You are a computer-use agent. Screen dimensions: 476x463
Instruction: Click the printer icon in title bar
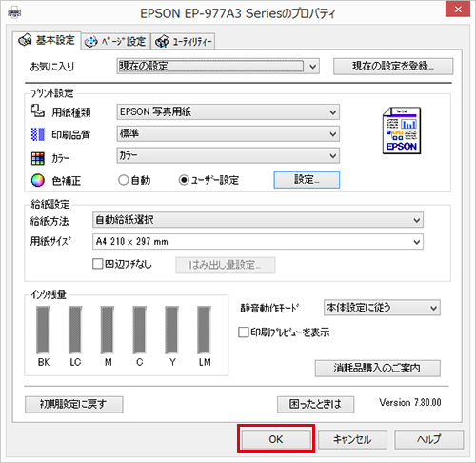point(14,13)
